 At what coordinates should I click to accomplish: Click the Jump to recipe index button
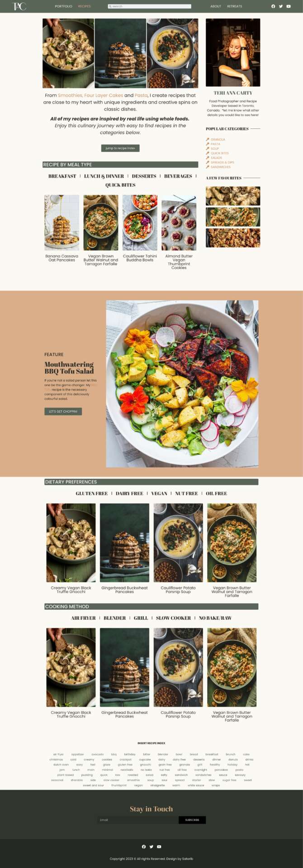120,148
